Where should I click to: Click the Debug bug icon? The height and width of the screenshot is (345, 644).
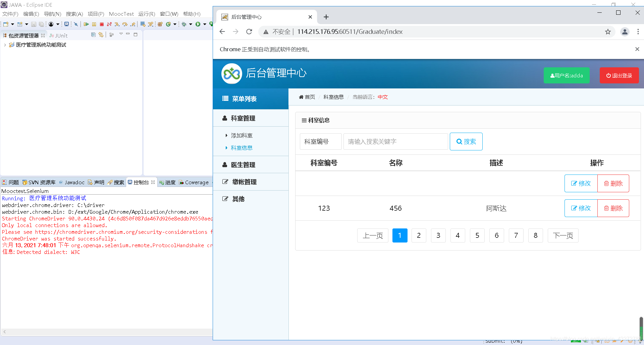pyautogui.click(x=184, y=24)
